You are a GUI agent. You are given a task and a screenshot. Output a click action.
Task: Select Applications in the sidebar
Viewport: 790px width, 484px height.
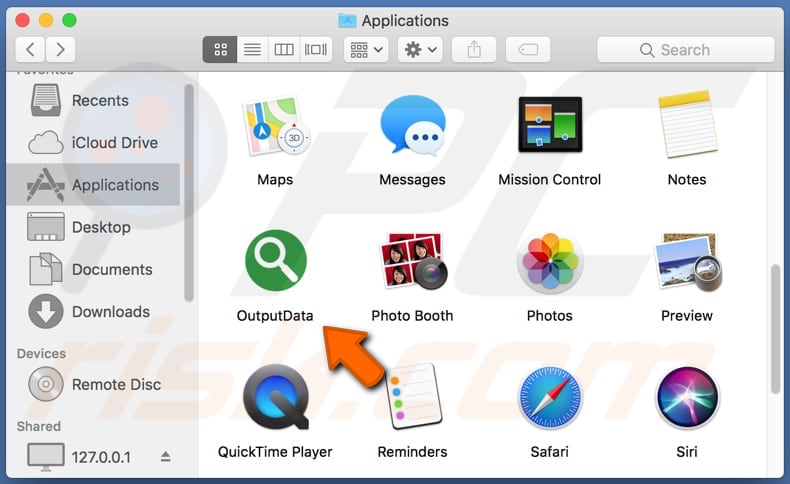tap(93, 185)
